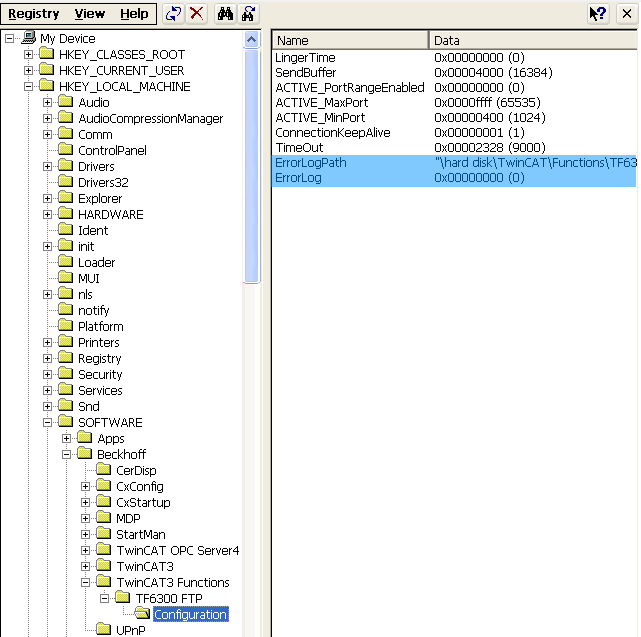Click the Data column header
Viewport: 641px width, 637px height.
[x=532, y=40]
